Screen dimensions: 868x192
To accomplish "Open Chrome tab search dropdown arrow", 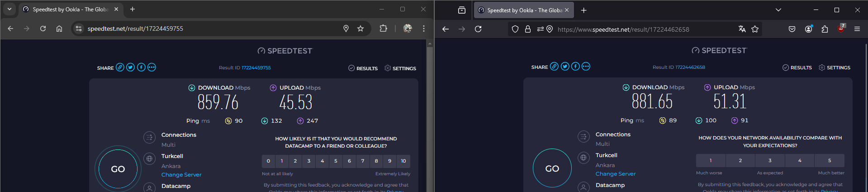I will click(9, 9).
